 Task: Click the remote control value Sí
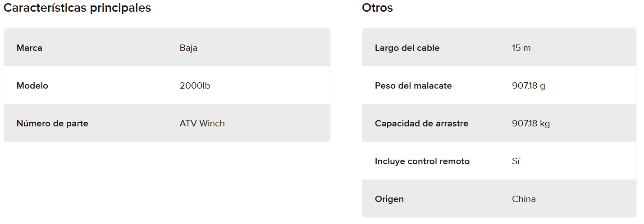(x=516, y=161)
